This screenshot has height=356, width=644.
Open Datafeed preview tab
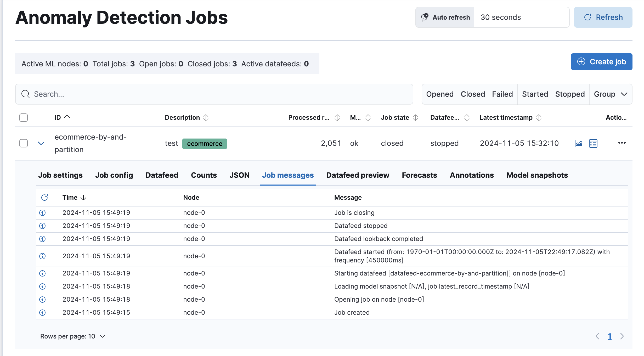[358, 175]
